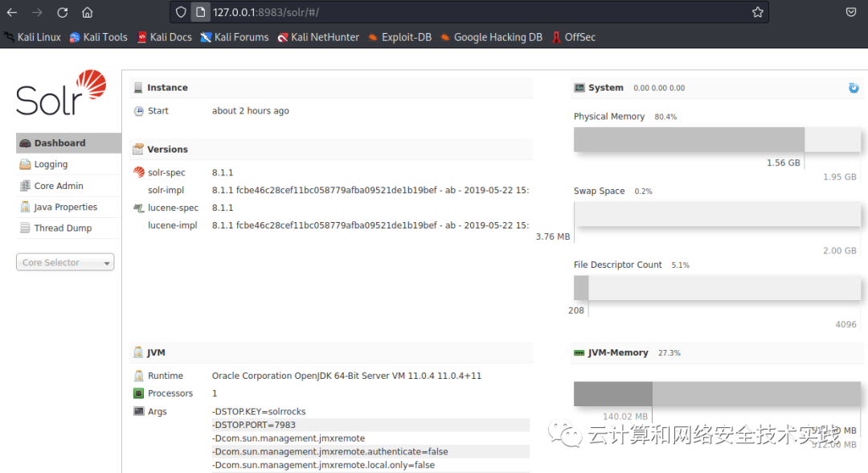Screen dimensions: 868x473
Task: Click the File Descriptor Count bar
Action: 717,288
